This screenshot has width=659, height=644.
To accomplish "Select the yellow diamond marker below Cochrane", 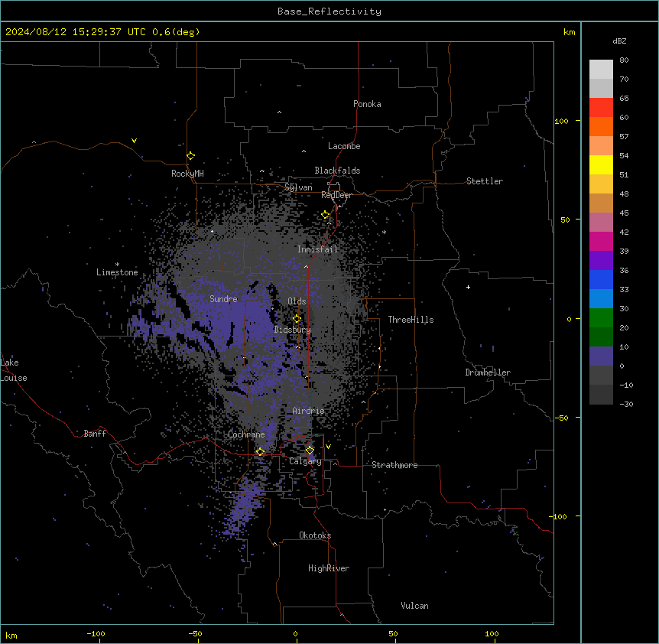I will (261, 451).
